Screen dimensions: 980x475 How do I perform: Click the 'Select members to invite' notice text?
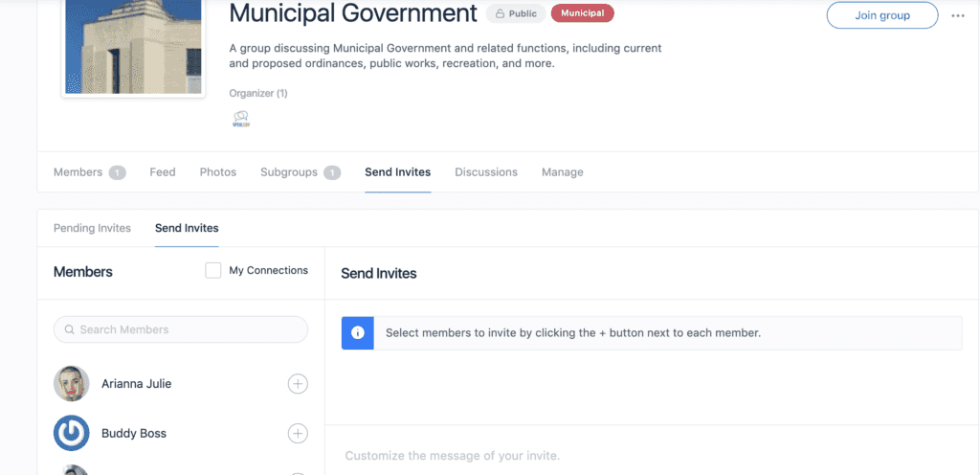(x=573, y=332)
